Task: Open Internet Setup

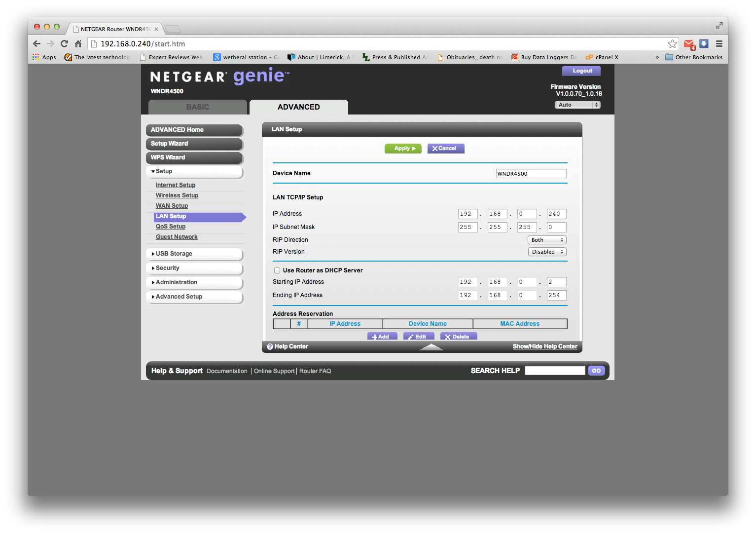Action: tap(176, 185)
